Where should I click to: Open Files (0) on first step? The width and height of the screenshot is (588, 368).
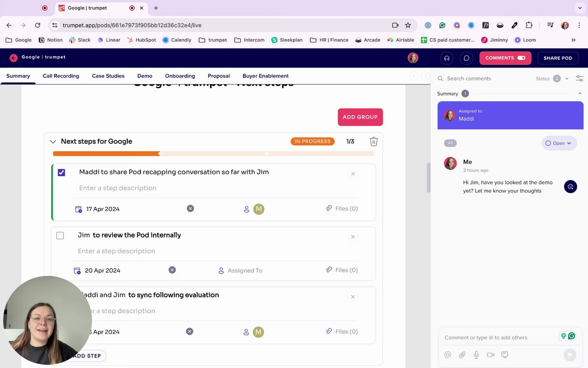342,208
